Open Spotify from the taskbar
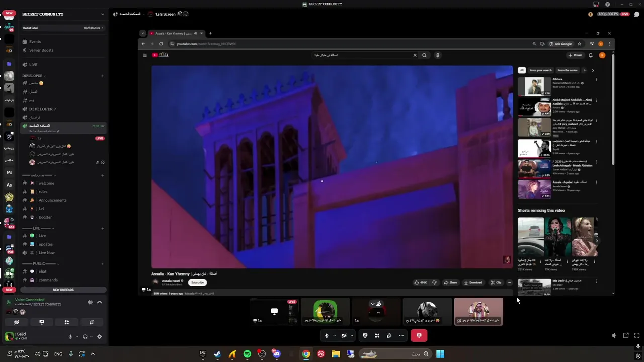The height and width of the screenshot is (362, 644). pos(247,354)
